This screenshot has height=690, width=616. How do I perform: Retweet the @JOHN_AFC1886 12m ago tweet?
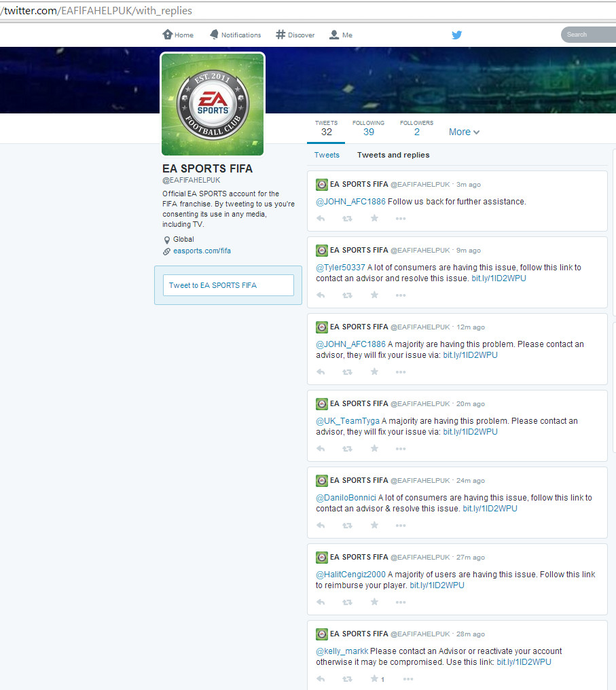347,372
